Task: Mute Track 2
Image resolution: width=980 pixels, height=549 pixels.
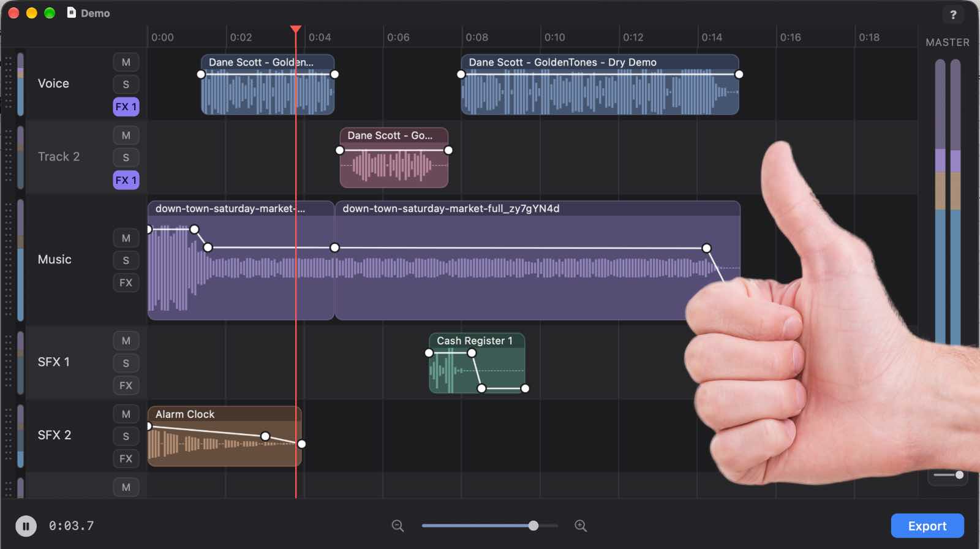Action: pos(126,135)
